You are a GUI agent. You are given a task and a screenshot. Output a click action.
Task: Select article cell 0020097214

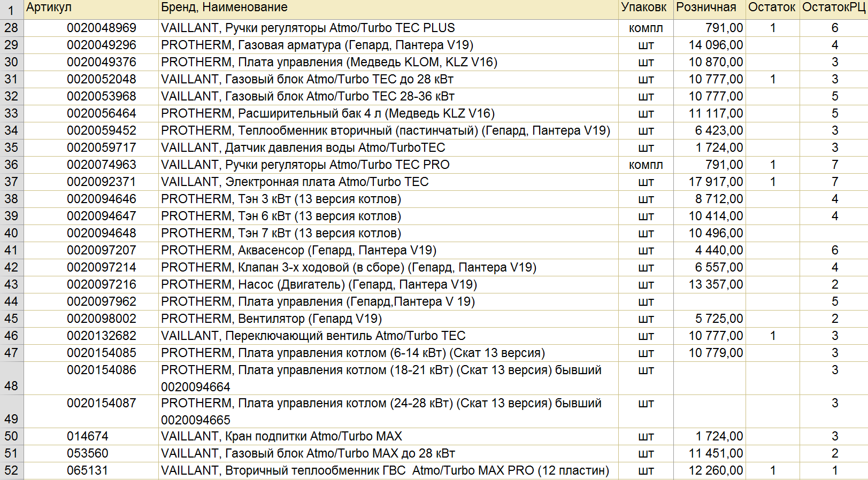(91, 267)
